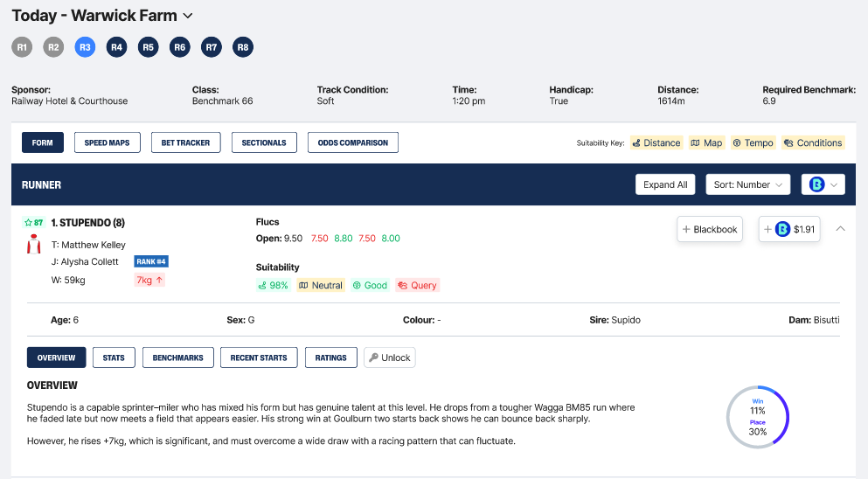Collapse the Stupendo runner details chevron

coord(840,229)
